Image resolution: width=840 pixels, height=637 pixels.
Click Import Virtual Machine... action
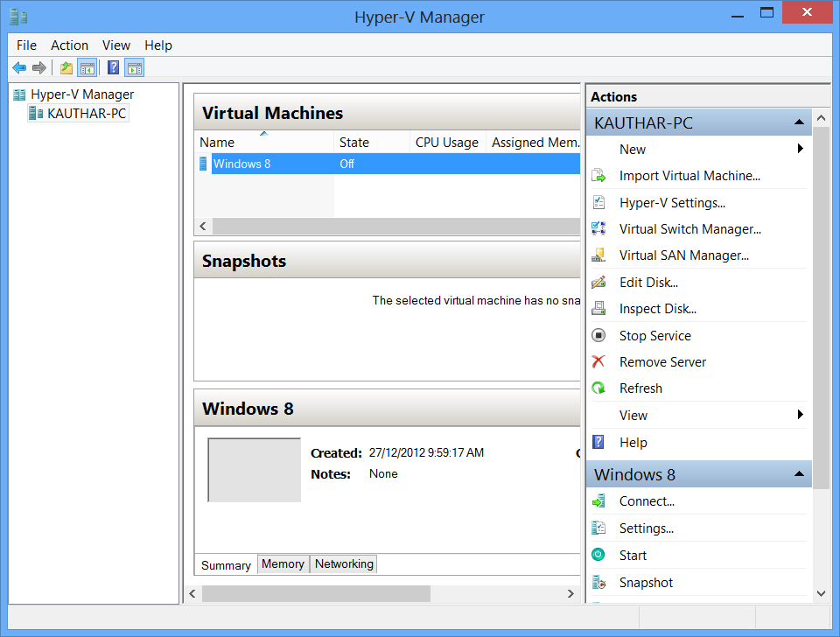coord(689,176)
